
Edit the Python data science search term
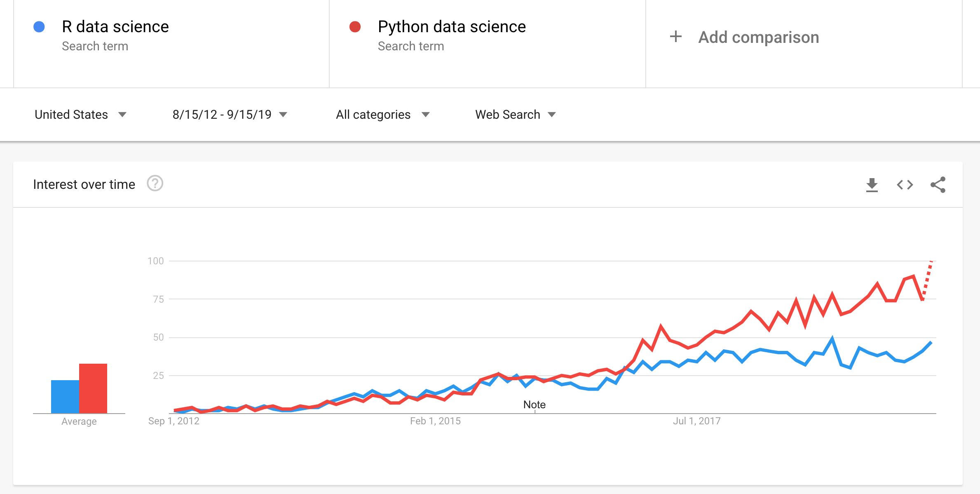[452, 27]
